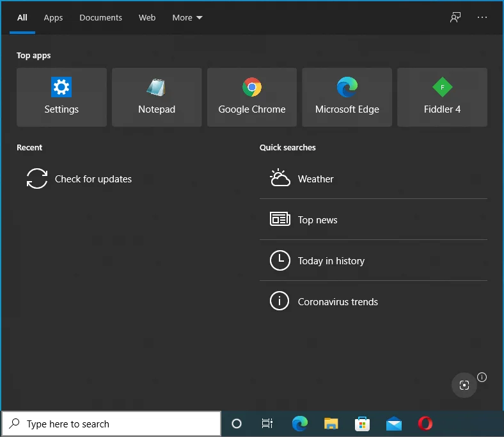Click the Type here to search field
This screenshot has height=437, width=504.
click(x=111, y=424)
